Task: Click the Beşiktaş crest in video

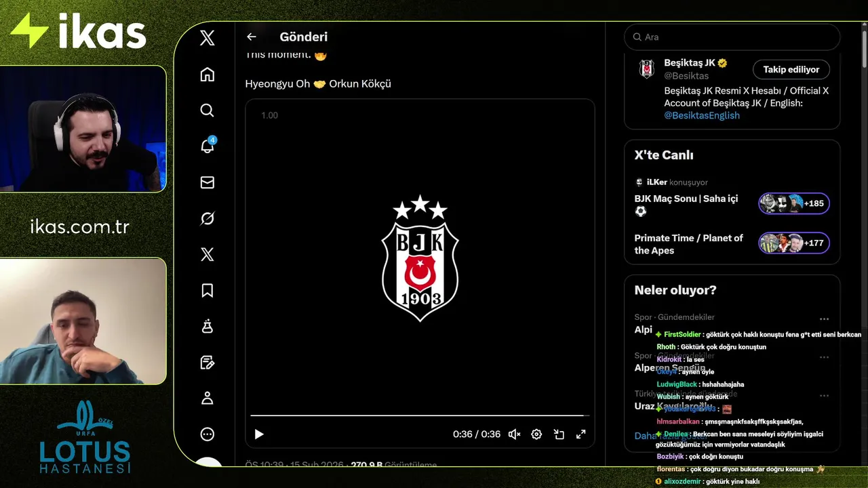Action: tap(420, 258)
